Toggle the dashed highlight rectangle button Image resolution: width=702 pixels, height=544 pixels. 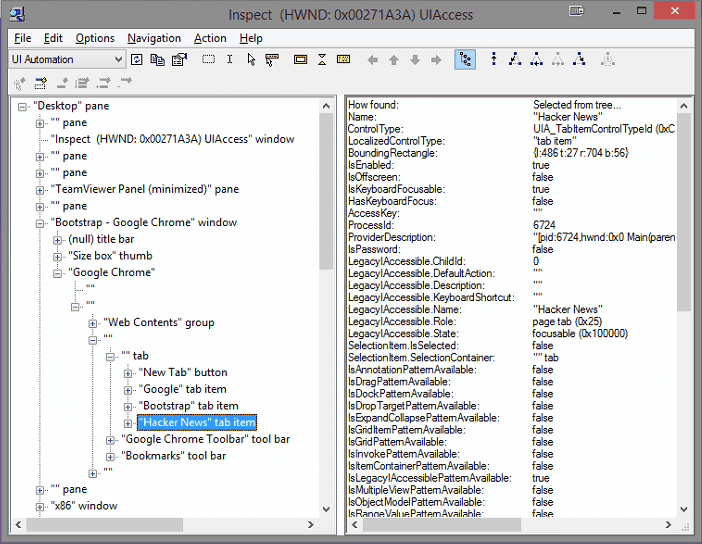click(208, 60)
